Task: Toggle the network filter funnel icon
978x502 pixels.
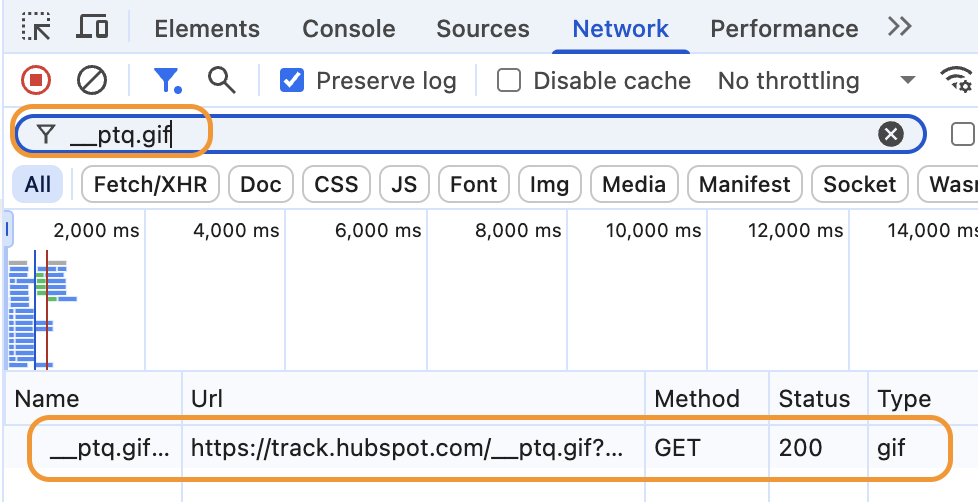Action: click(x=166, y=80)
